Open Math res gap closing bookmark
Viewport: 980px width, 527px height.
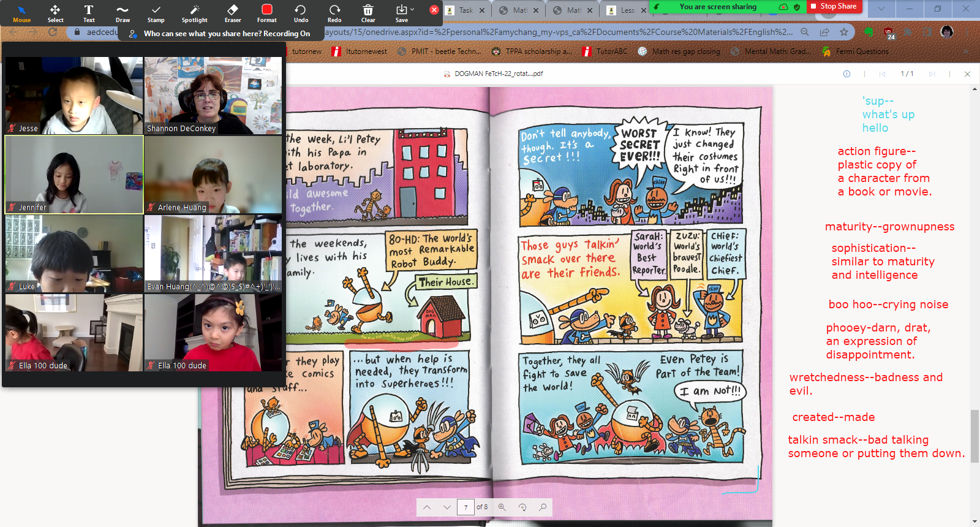679,51
